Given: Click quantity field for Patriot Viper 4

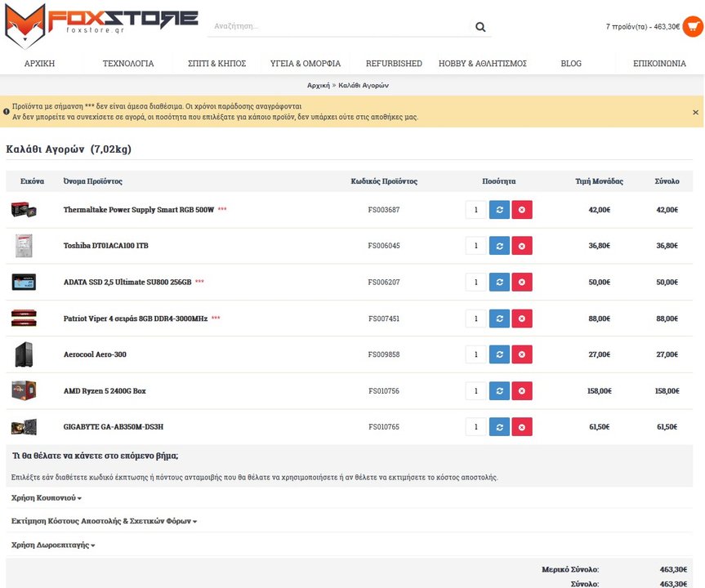Looking at the screenshot, I should point(476,318).
